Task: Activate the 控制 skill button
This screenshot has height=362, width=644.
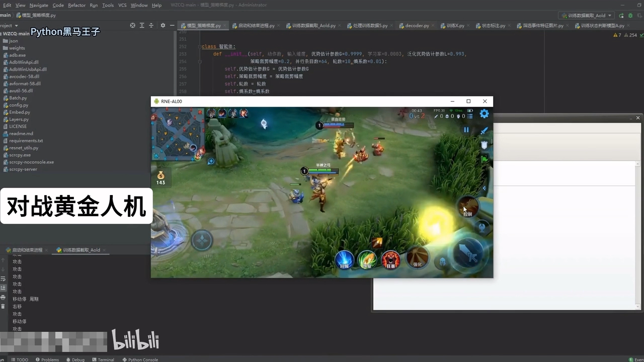Action: [x=468, y=207]
